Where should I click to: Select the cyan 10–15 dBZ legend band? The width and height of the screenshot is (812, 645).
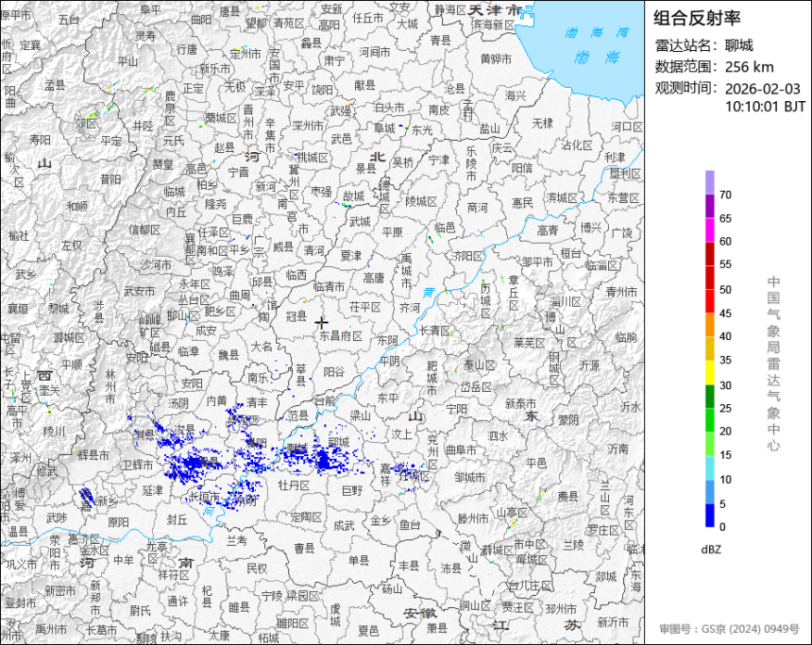709,467
